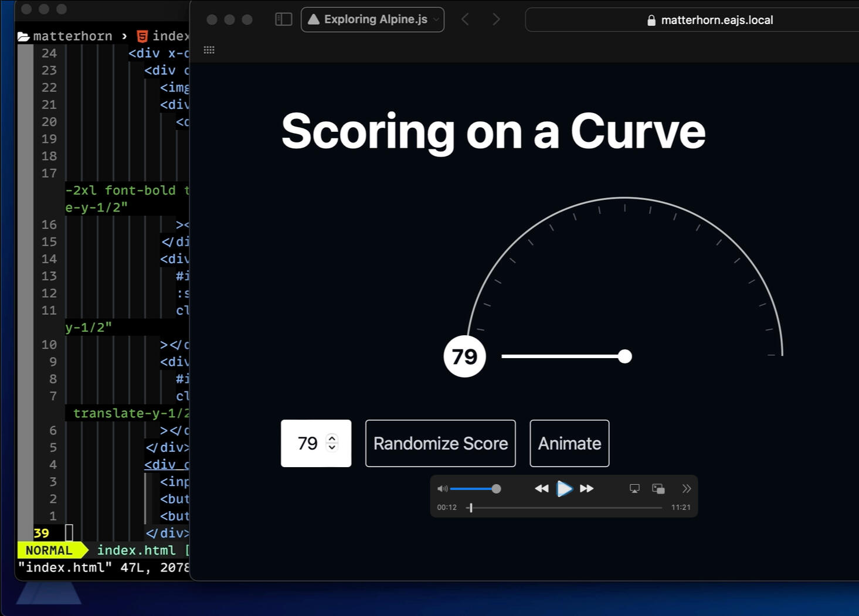859x616 pixels.
Task: Click the Animate button
Action: [x=569, y=444]
